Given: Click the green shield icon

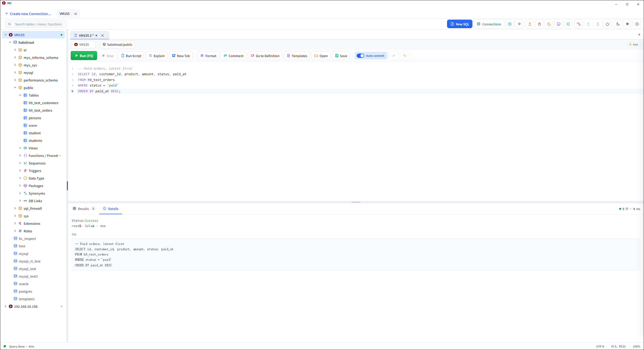Looking at the screenshot, I should coord(568,24).
